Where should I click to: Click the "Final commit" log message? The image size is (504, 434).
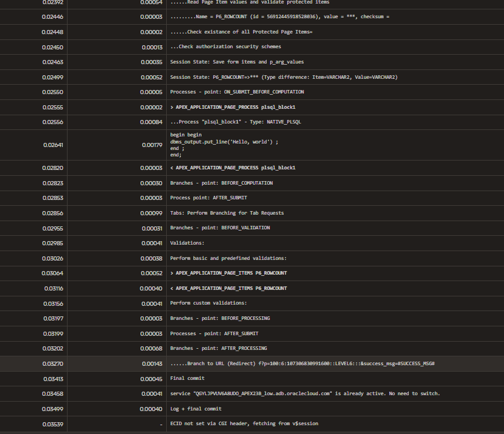coord(187,379)
